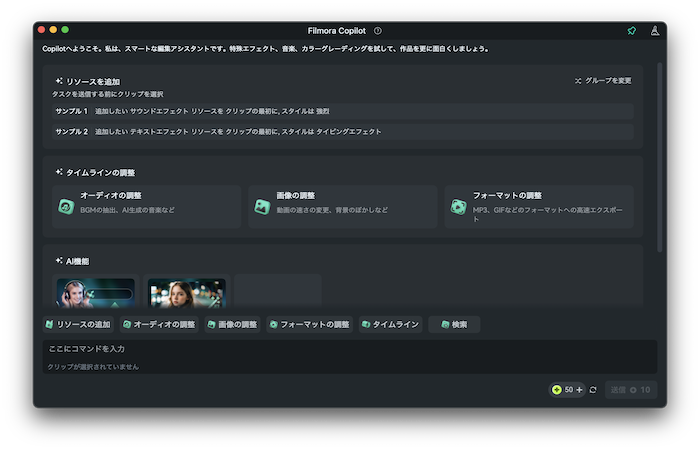Select サンプル 1 sound effect prompt
This screenshot has width=700, height=450.
pos(342,111)
